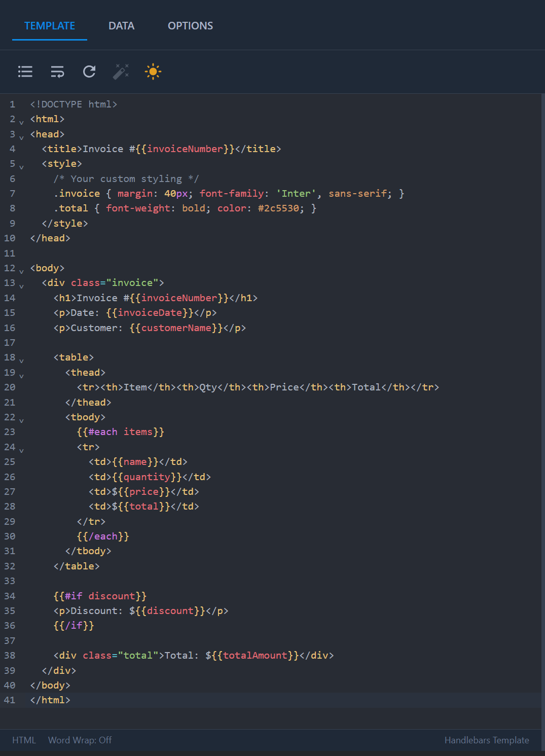Collapse the thead fold arrow on line 19

point(21,375)
